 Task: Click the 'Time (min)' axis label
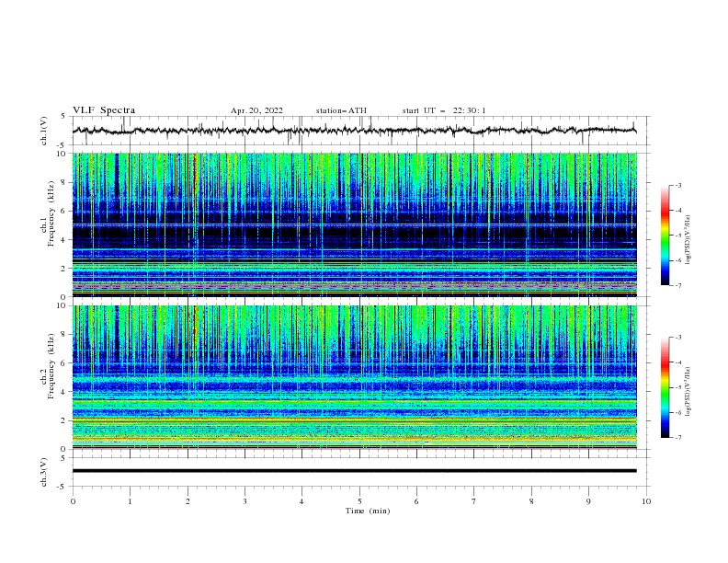[368, 511]
